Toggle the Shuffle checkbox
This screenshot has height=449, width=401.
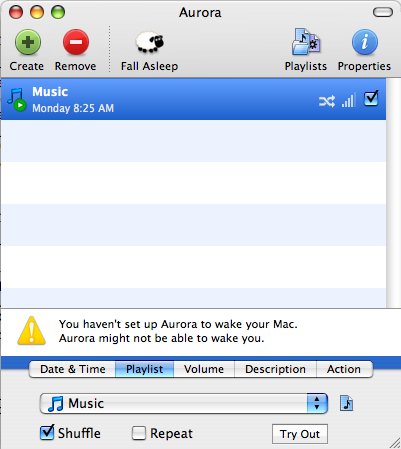pyautogui.click(x=47, y=433)
